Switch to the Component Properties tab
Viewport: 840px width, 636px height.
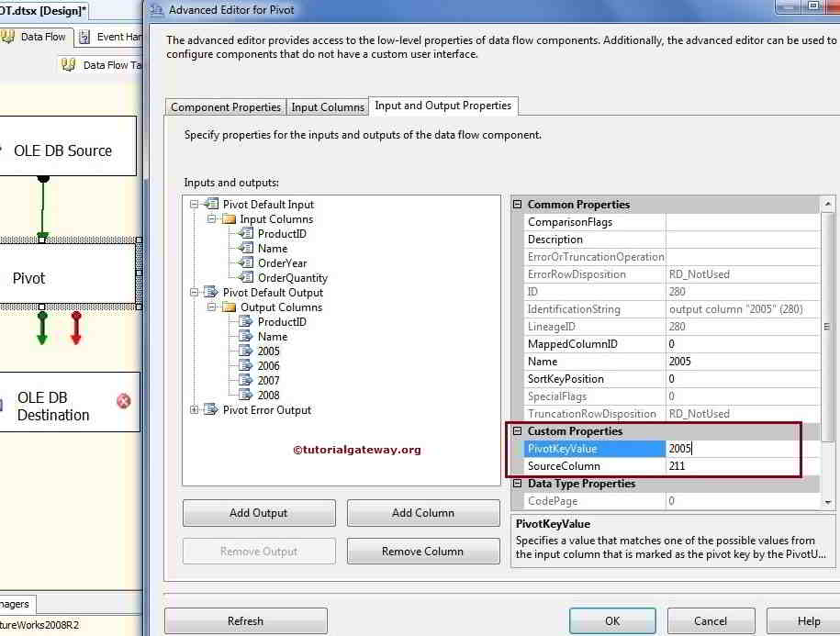(225, 107)
